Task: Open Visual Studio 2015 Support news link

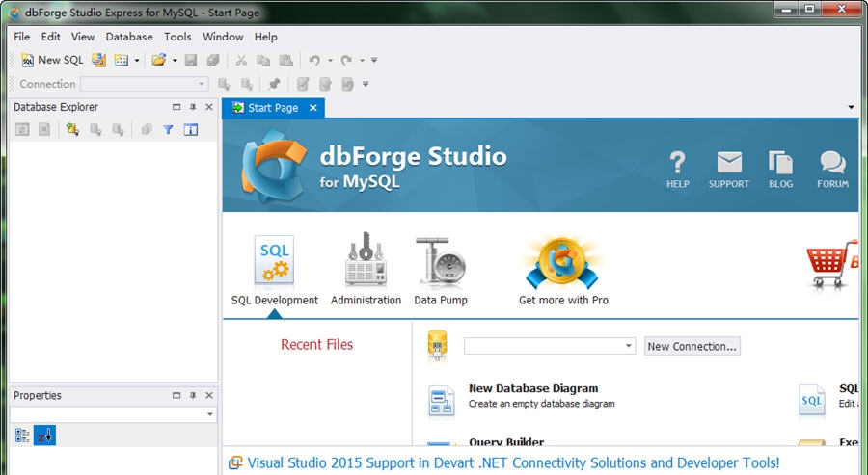Action: pos(513,462)
